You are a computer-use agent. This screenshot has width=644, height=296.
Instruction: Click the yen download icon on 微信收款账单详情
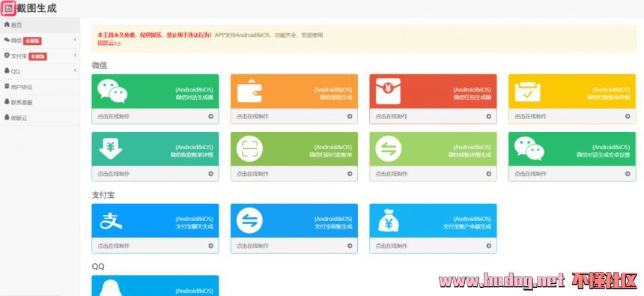click(x=111, y=148)
